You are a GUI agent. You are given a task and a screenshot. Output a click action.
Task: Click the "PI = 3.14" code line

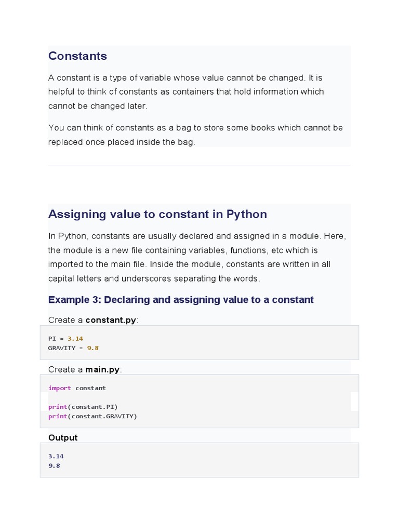point(65,339)
